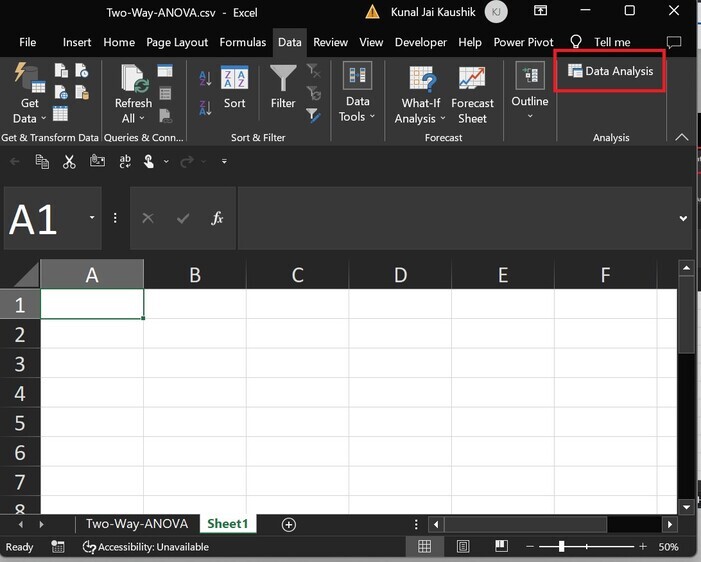Open the custom Sort dialog

pos(234,88)
